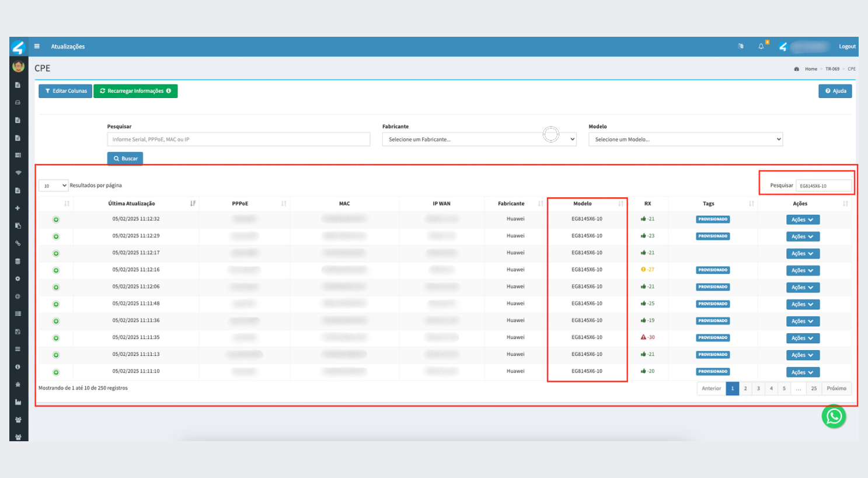Open the bug icon in sidebar
The width and height of the screenshot is (868, 478).
[x=18, y=385]
